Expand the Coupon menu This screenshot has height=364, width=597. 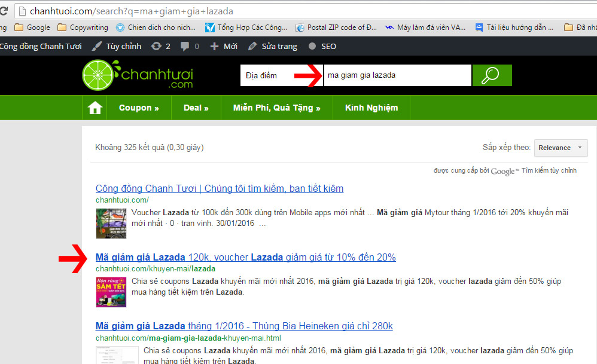(139, 108)
